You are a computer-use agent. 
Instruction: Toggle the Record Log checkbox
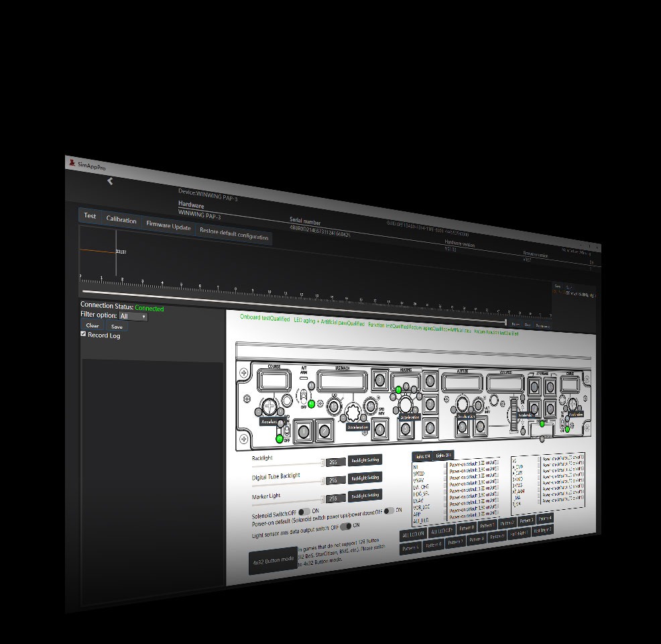point(83,334)
